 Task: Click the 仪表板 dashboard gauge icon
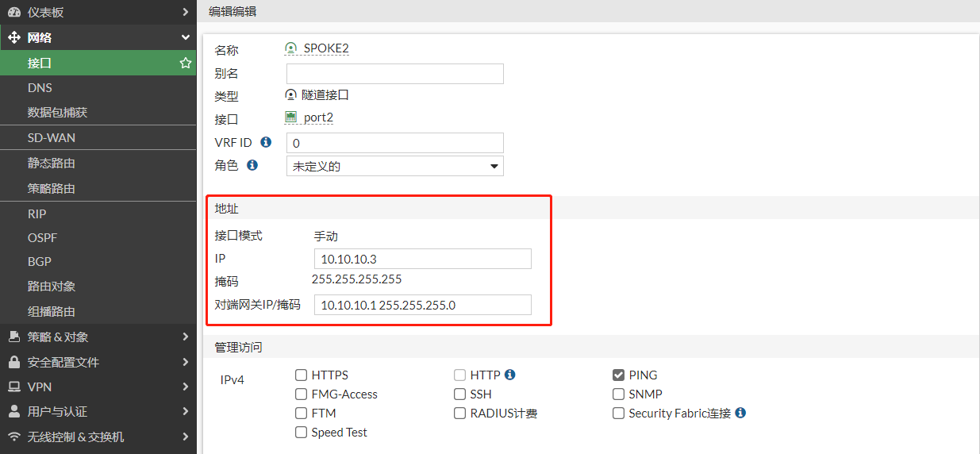click(x=13, y=12)
